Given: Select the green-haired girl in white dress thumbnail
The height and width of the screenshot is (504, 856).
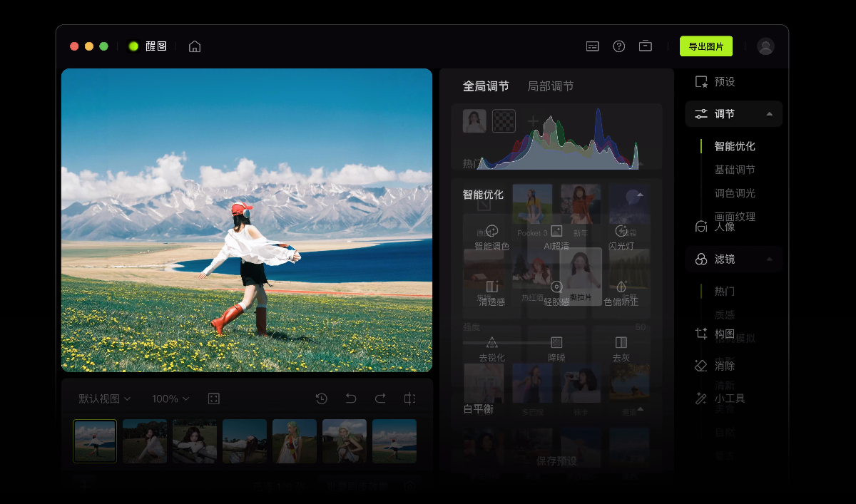Looking at the screenshot, I should pos(295,441).
